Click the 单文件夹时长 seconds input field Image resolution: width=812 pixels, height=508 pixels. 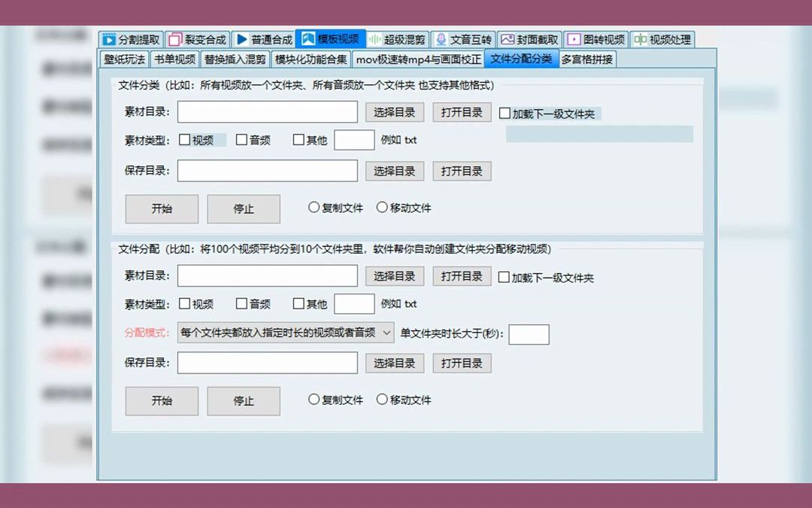coord(529,334)
